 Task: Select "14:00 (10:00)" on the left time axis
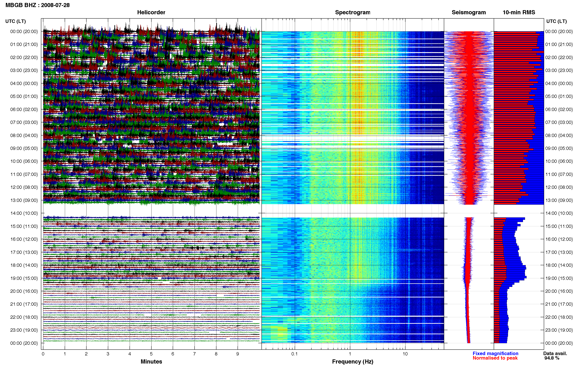(24, 213)
